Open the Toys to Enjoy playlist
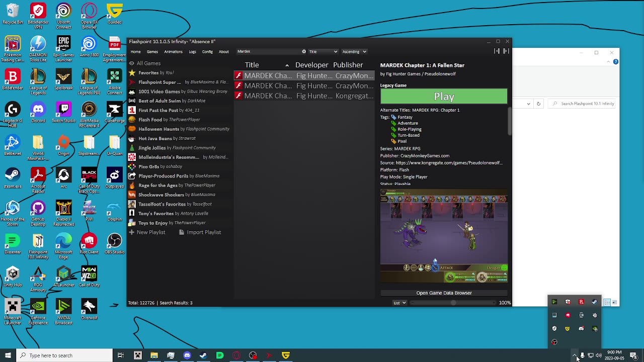The width and height of the screenshot is (644, 362). pyautogui.click(x=180, y=223)
